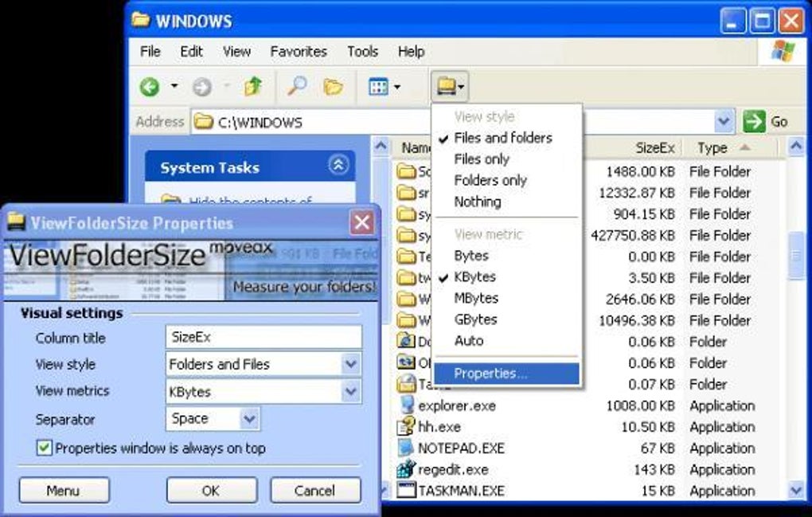This screenshot has width=812, height=517.
Task: Click the green Go arrow icon
Action: 754,122
